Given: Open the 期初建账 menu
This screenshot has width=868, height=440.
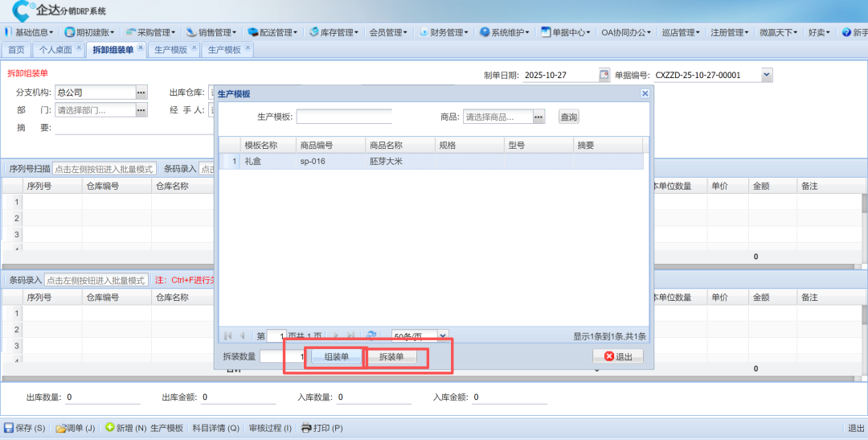Looking at the screenshot, I should [90, 33].
